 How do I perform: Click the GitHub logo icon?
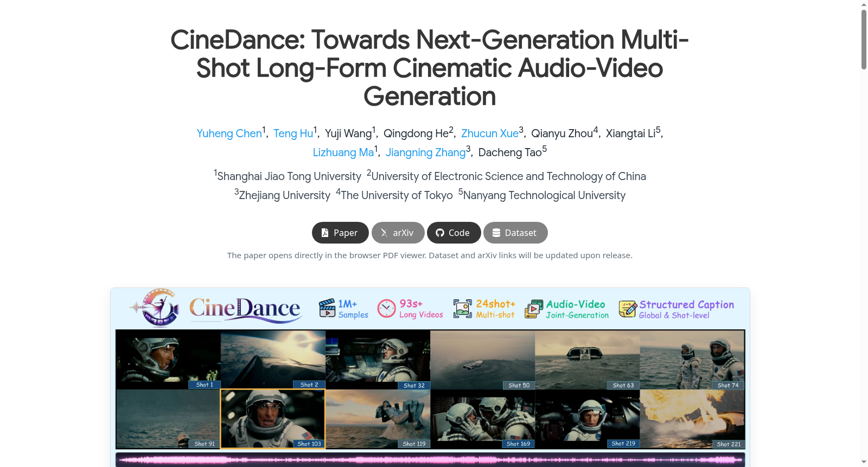(440, 233)
